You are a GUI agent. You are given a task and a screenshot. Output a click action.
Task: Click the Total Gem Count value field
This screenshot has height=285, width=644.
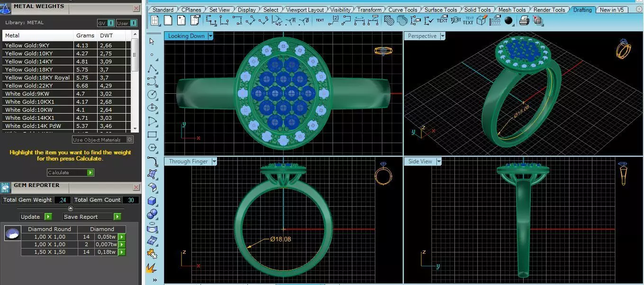[131, 200]
